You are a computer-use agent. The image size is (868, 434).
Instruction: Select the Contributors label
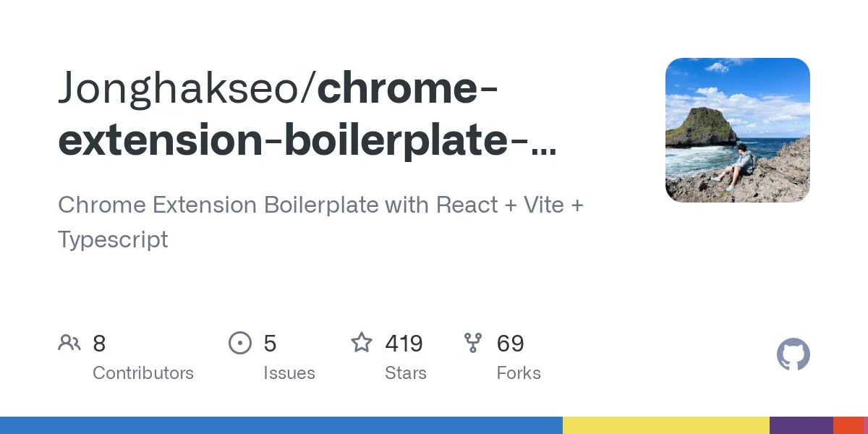143,373
